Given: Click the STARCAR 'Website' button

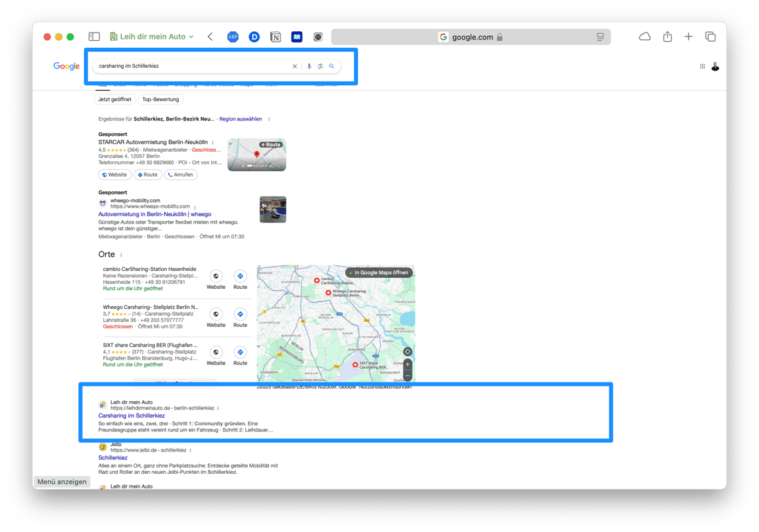Looking at the screenshot, I should (115, 175).
